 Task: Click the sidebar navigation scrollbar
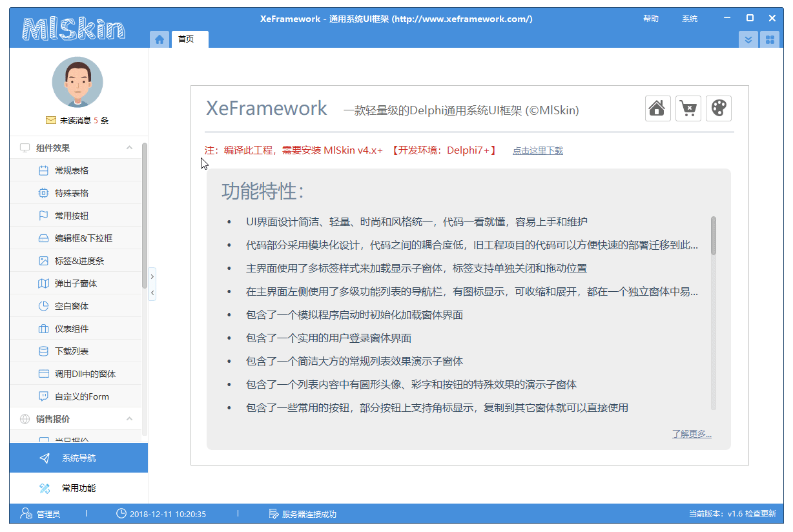(145, 215)
